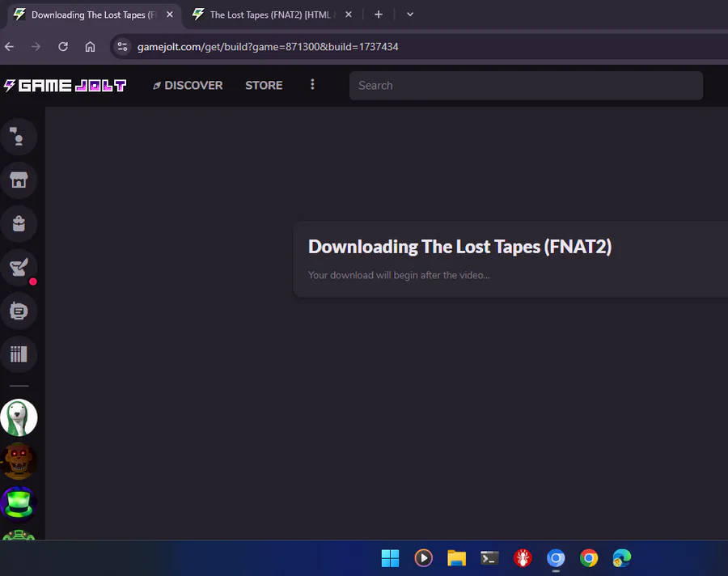Focus the Search field
This screenshot has width=728, height=576.
click(526, 86)
